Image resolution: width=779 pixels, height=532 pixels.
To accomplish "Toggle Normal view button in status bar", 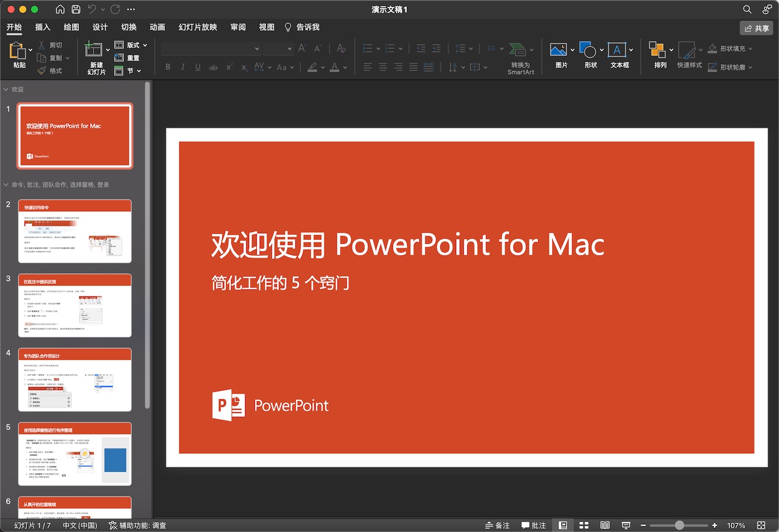I will tap(563, 526).
